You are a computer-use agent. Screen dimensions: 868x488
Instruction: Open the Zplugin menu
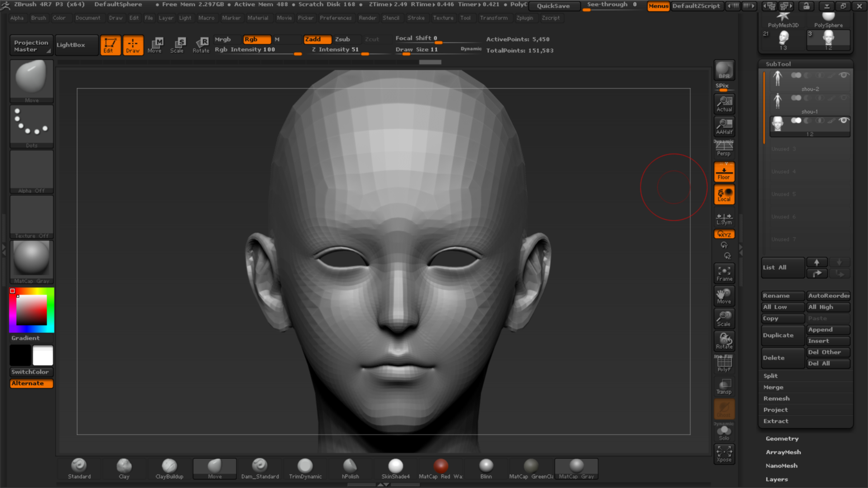(x=524, y=18)
